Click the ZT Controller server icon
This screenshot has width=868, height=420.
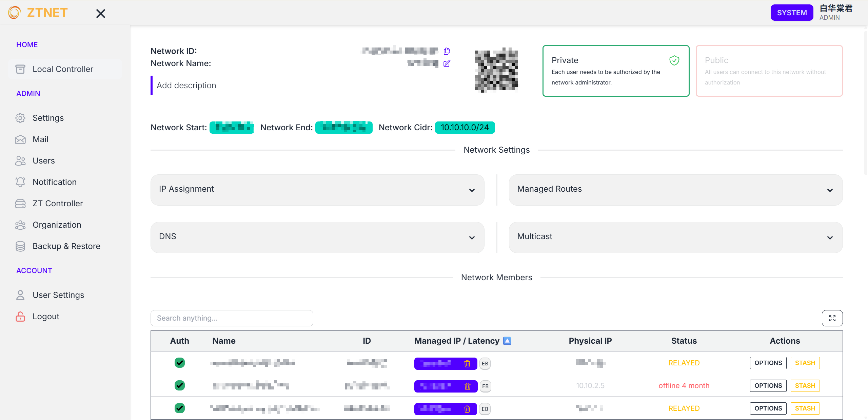(20, 204)
